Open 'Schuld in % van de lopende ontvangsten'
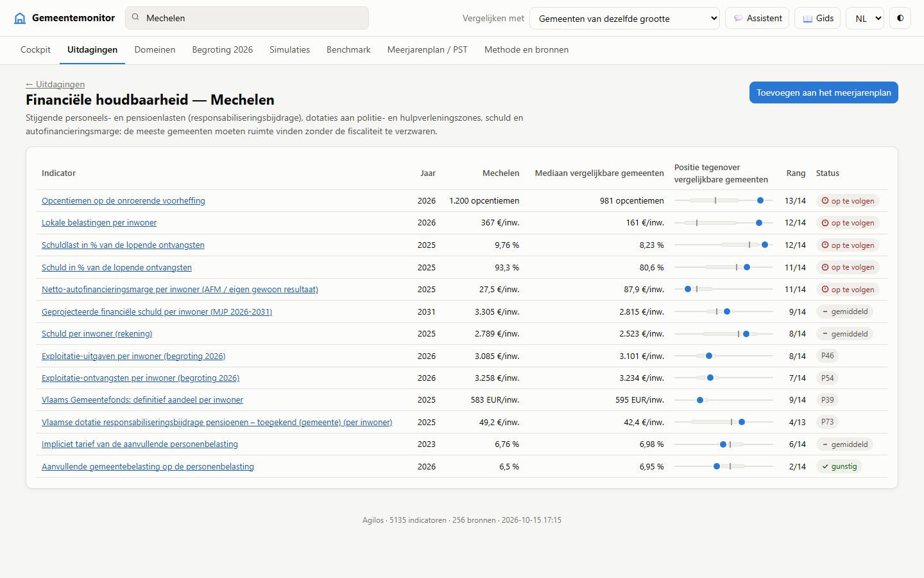This screenshot has width=924, height=578. (x=117, y=267)
